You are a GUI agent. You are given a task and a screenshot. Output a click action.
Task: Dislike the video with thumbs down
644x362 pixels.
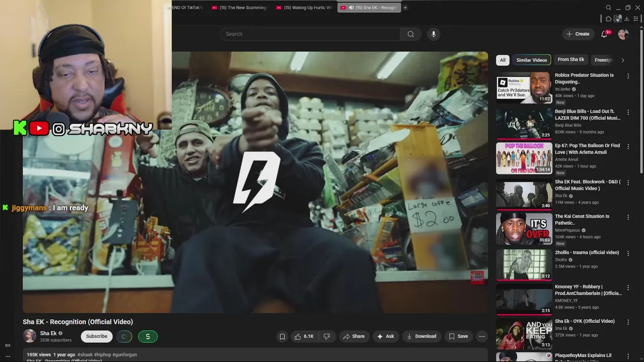327,336
